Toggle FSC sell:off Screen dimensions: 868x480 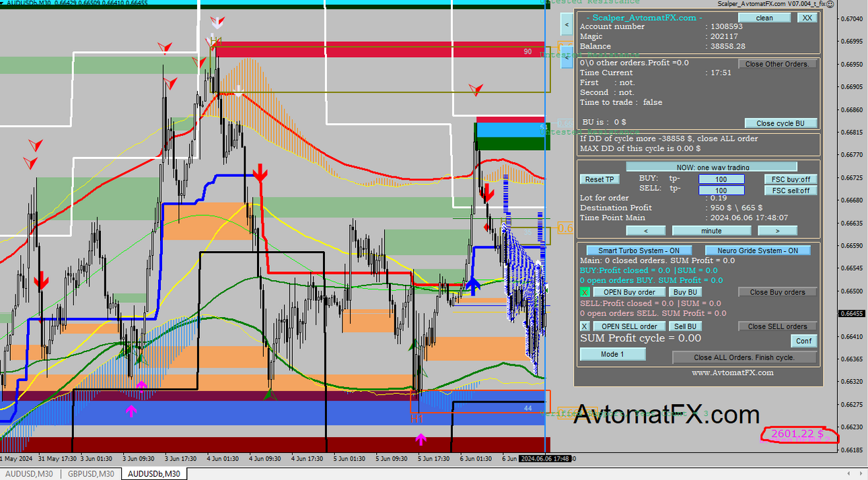pyautogui.click(x=791, y=191)
